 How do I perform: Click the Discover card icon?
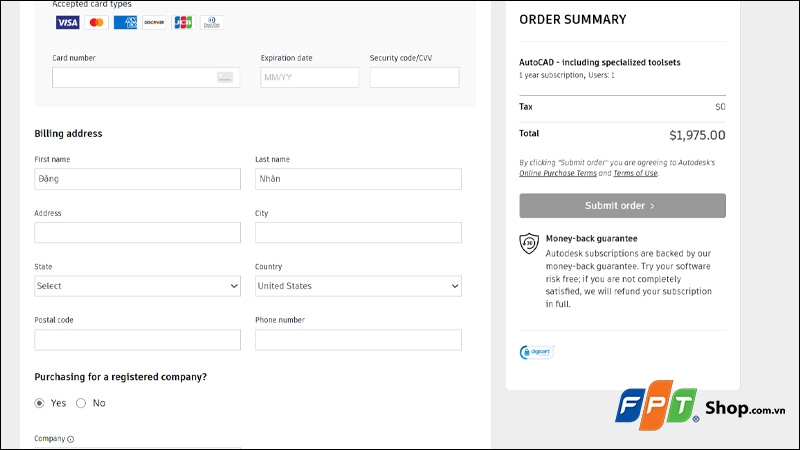[154, 22]
